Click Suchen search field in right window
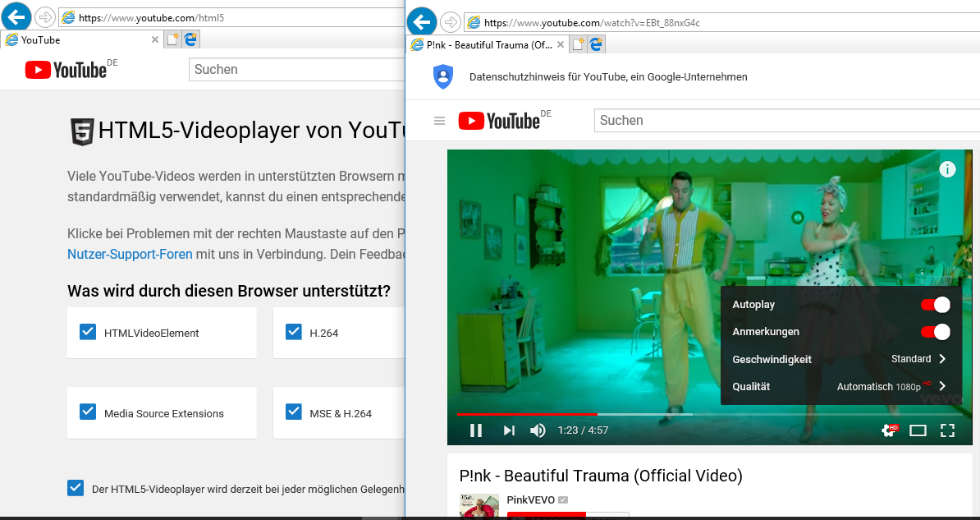This screenshot has height=520, width=980. pyautogui.click(x=786, y=120)
